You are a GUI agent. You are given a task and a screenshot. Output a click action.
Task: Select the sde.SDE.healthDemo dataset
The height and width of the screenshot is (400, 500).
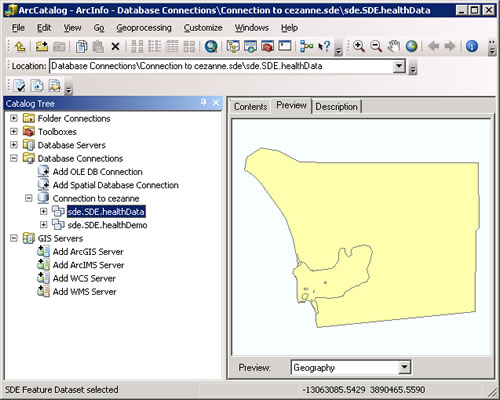click(107, 225)
